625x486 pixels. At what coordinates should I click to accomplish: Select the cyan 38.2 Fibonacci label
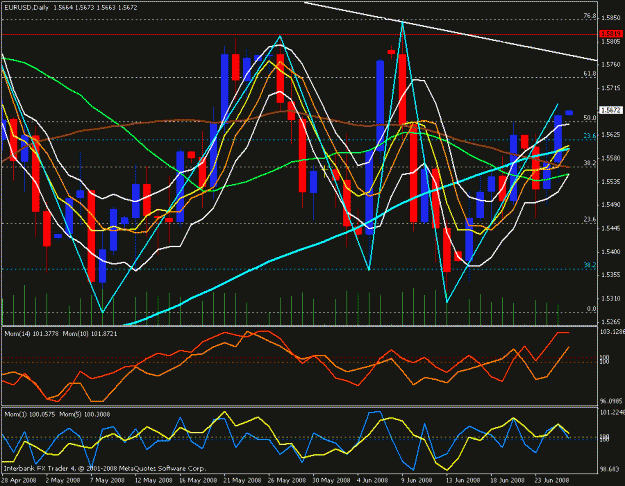[590, 265]
